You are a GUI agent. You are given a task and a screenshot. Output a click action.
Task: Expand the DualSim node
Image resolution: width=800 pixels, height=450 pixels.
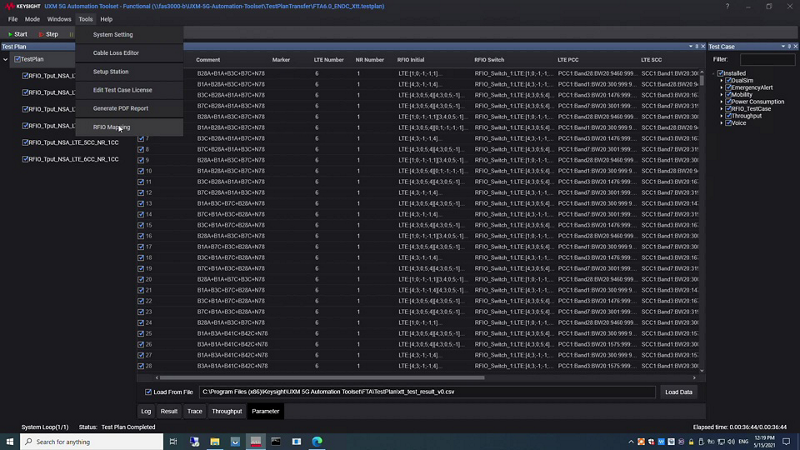click(721, 81)
